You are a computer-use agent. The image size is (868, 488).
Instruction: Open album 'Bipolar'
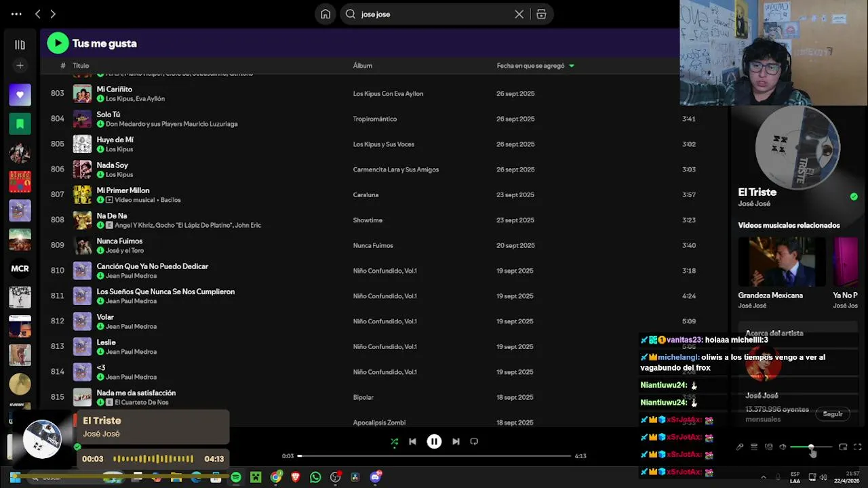point(363,397)
